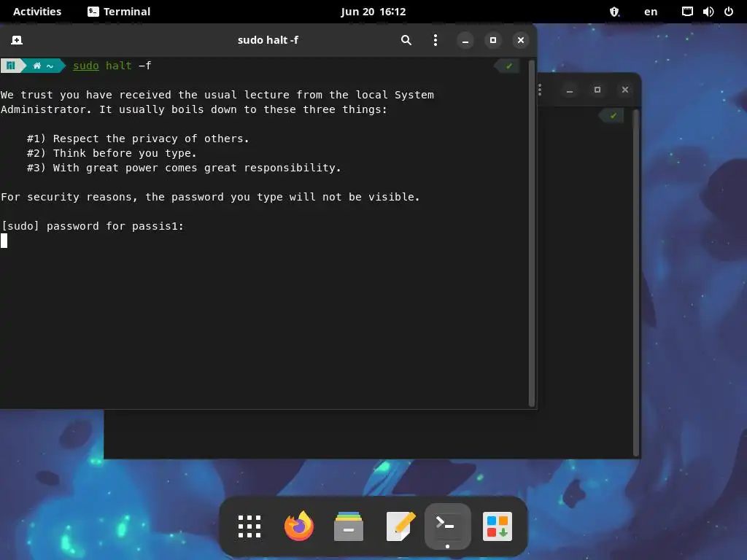Click the terminal cursor block at password prompt
Image resolution: width=747 pixels, height=560 pixels.
pos(4,241)
